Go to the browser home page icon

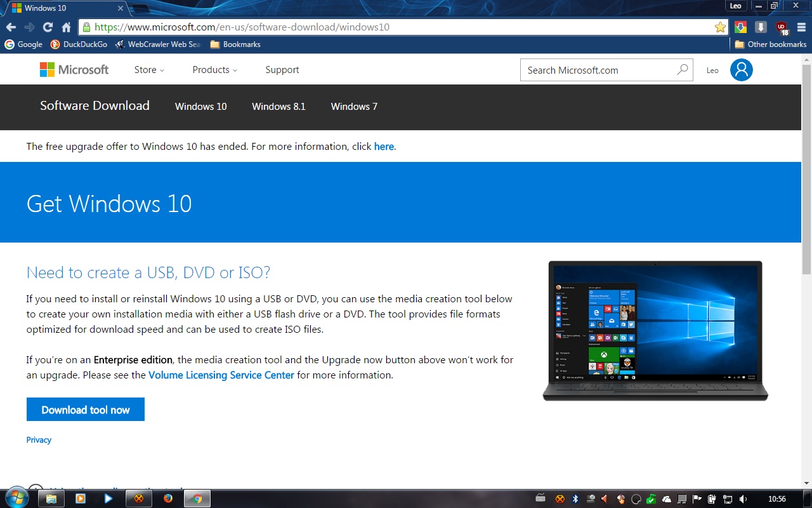point(66,27)
